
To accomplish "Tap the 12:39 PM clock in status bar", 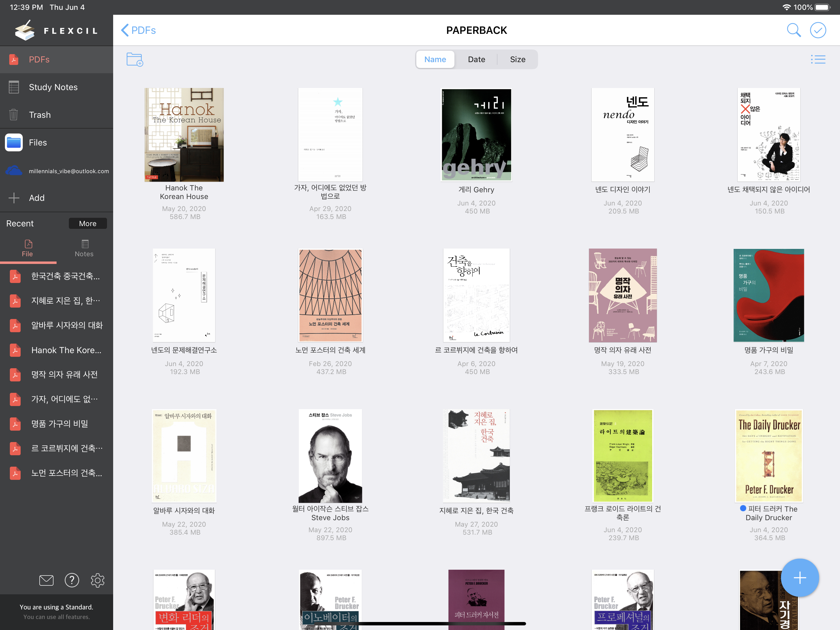I will point(26,7).
